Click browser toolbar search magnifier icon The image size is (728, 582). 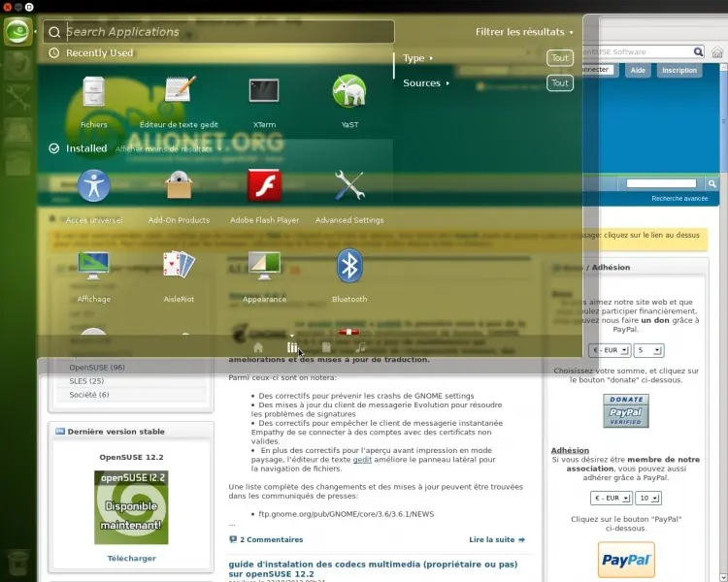[698, 51]
